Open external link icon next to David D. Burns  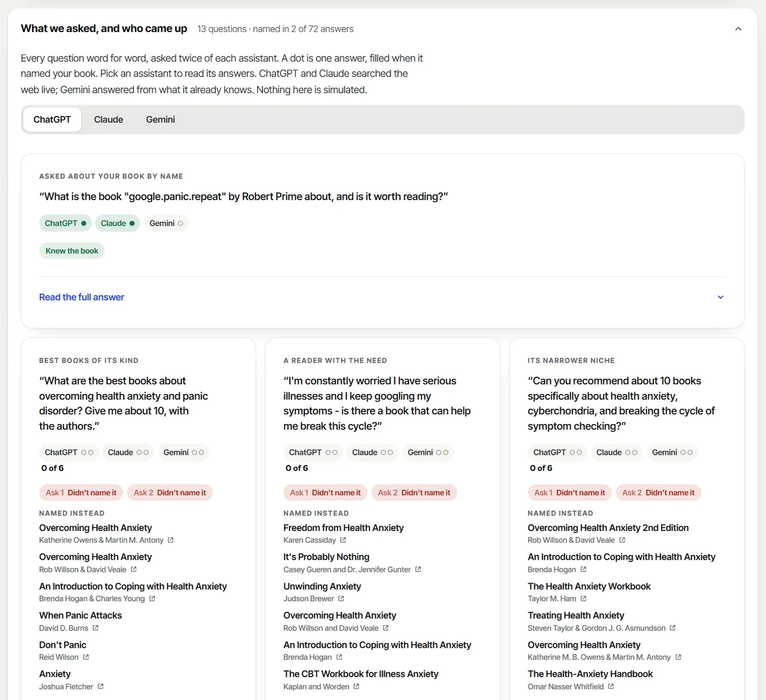click(x=95, y=628)
